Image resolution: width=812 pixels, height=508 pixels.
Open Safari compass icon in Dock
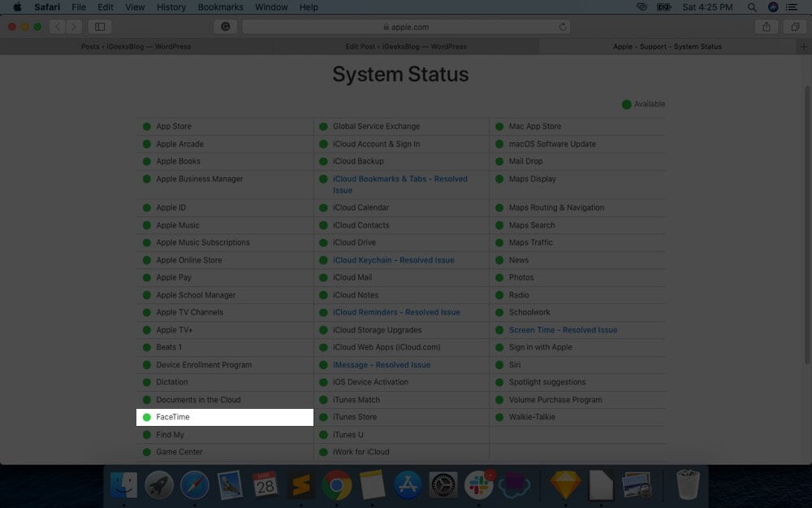195,485
